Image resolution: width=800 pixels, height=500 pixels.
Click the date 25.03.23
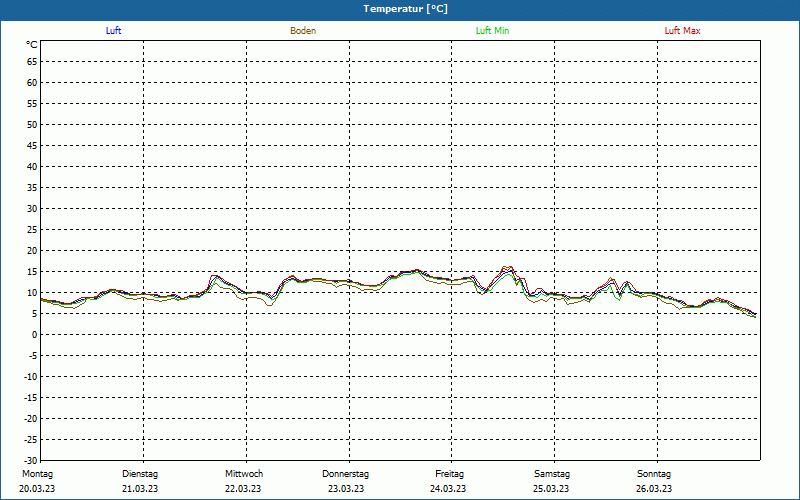pos(551,489)
